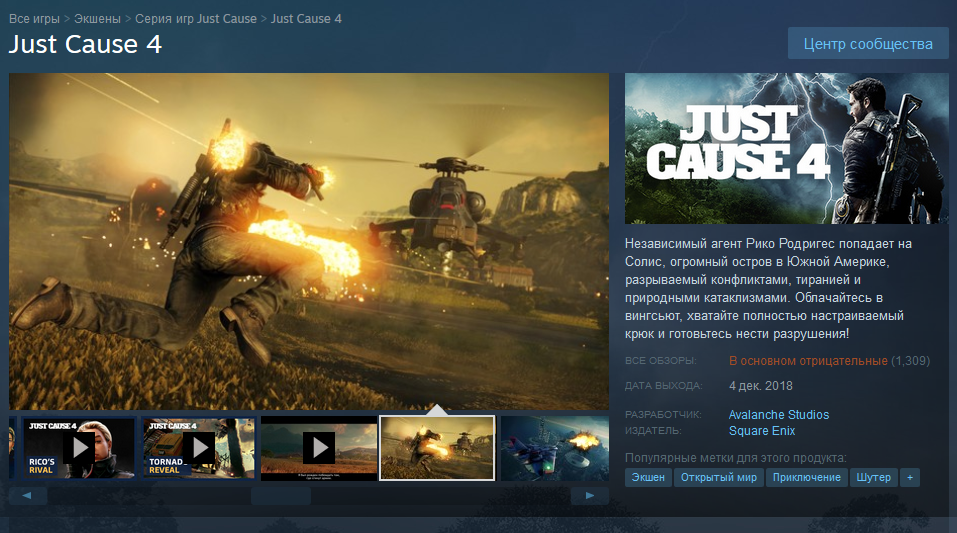Play the Rico's Rival trailer thumbnail
The width and height of the screenshot is (957, 533).
(x=78, y=448)
